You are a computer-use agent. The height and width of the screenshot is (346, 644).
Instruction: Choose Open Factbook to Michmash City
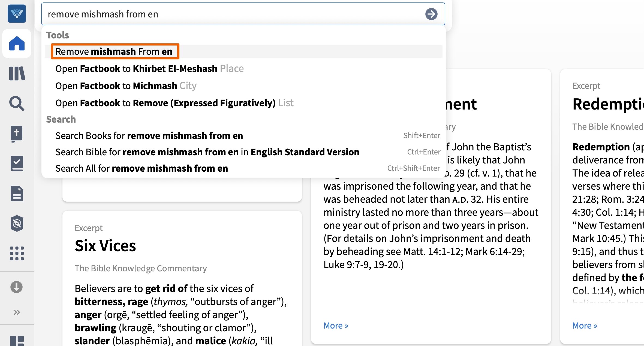(x=126, y=86)
